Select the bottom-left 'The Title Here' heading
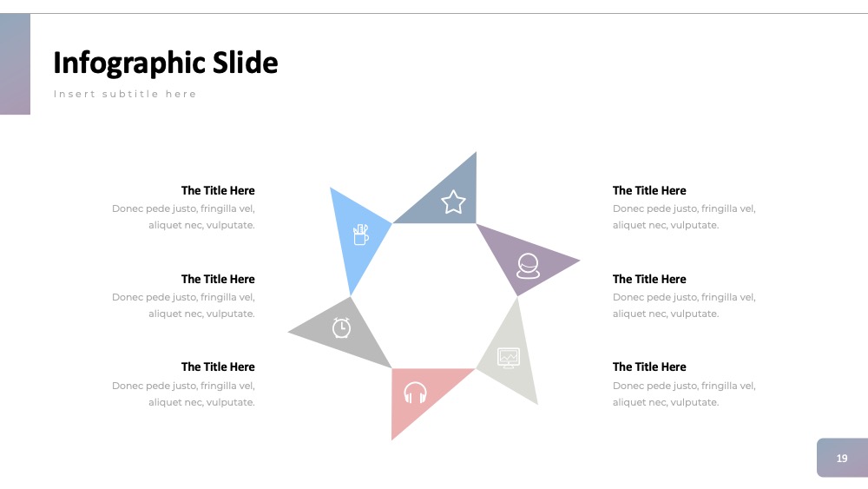Viewport: 868px width, 489px height. point(218,367)
